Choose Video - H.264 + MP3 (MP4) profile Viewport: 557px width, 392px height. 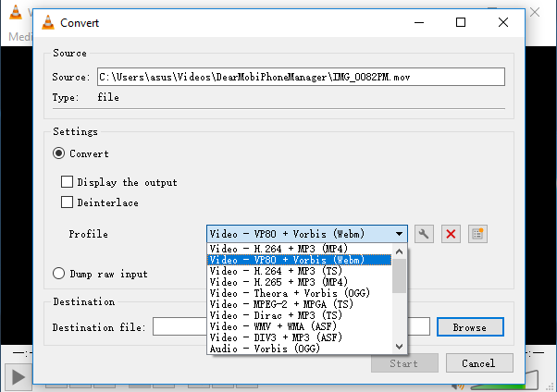pyautogui.click(x=300, y=249)
